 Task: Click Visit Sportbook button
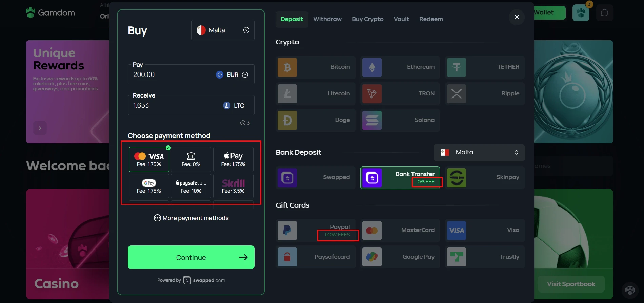pyautogui.click(x=571, y=284)
